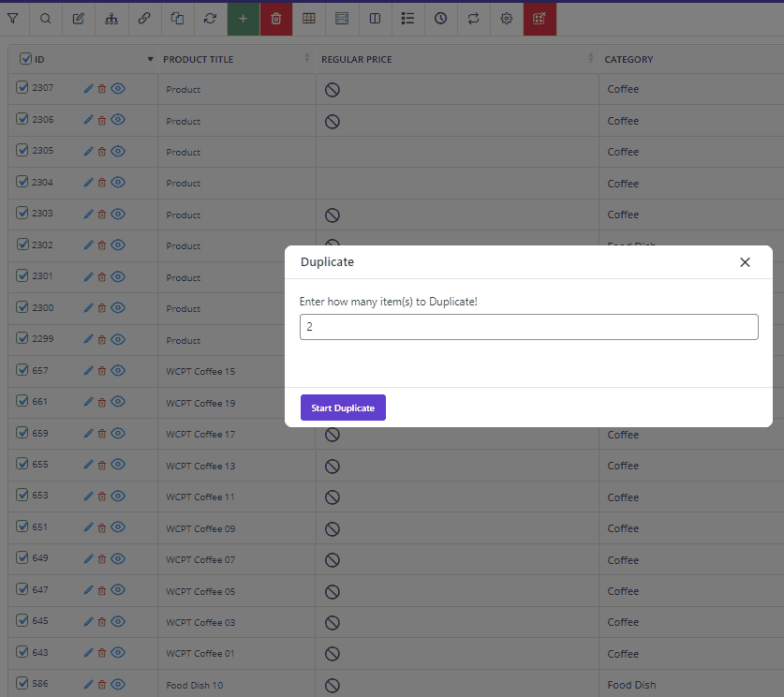Edit row 657 with the pencil icon
The width and height of the screenshot is (784, 697).
click(x=87, y=370)
